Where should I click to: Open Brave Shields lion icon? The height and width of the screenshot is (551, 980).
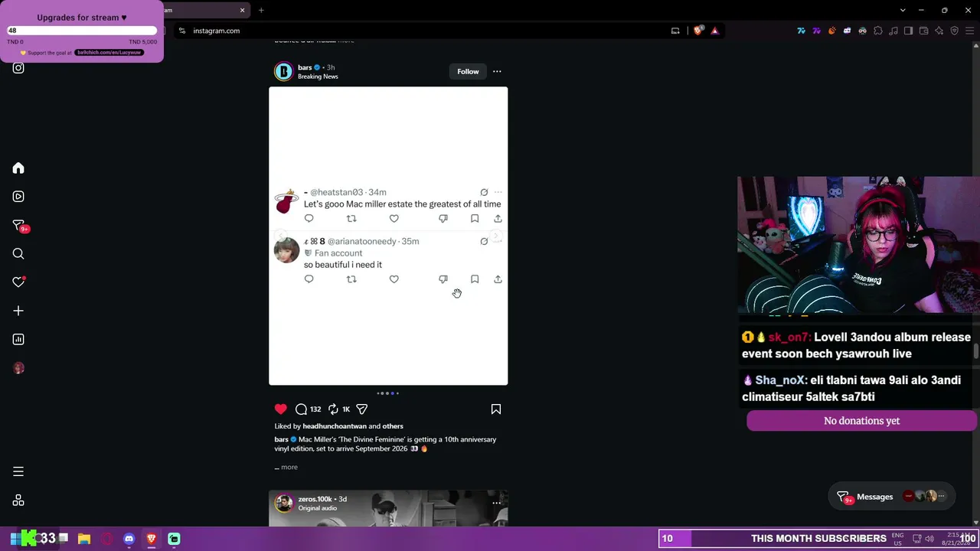click(x=698, y=31)
